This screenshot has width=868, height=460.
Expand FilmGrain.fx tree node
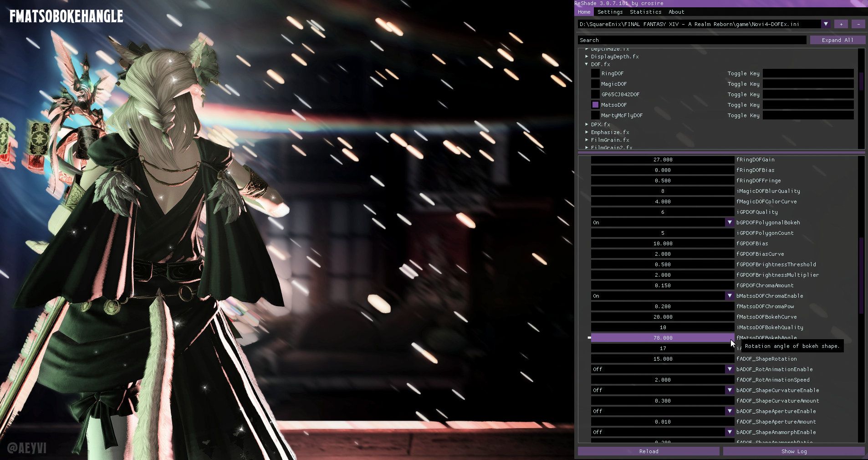(x=587, y=140)
